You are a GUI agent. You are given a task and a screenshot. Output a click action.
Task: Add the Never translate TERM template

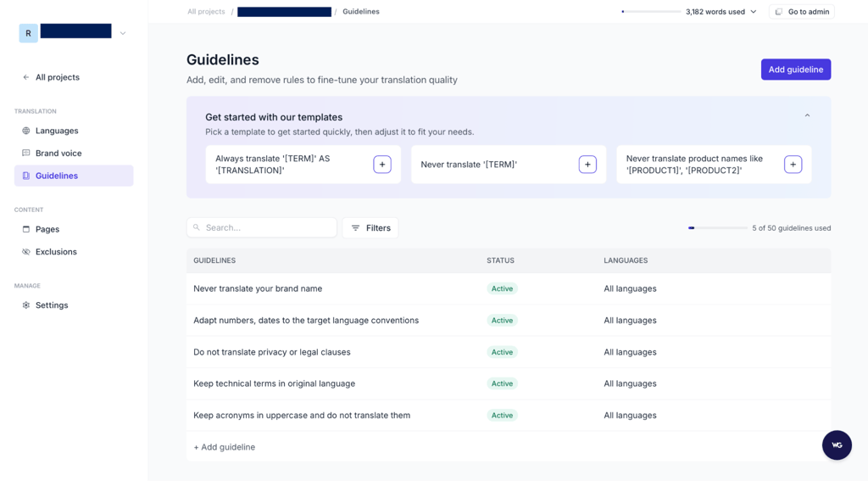click(587, 165)
